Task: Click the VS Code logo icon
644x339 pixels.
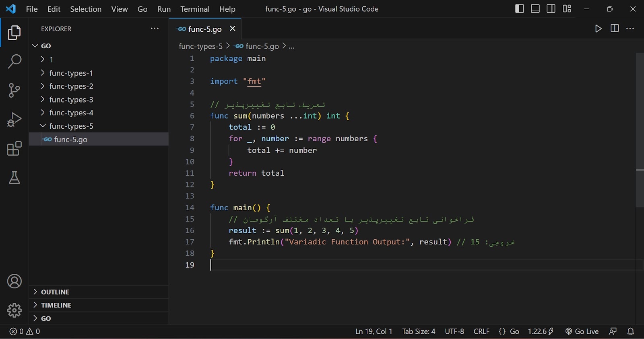Action: click(11, 9)
